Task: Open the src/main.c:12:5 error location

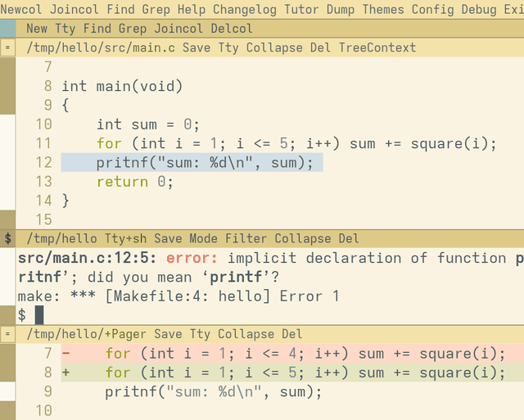Action: 88,258
